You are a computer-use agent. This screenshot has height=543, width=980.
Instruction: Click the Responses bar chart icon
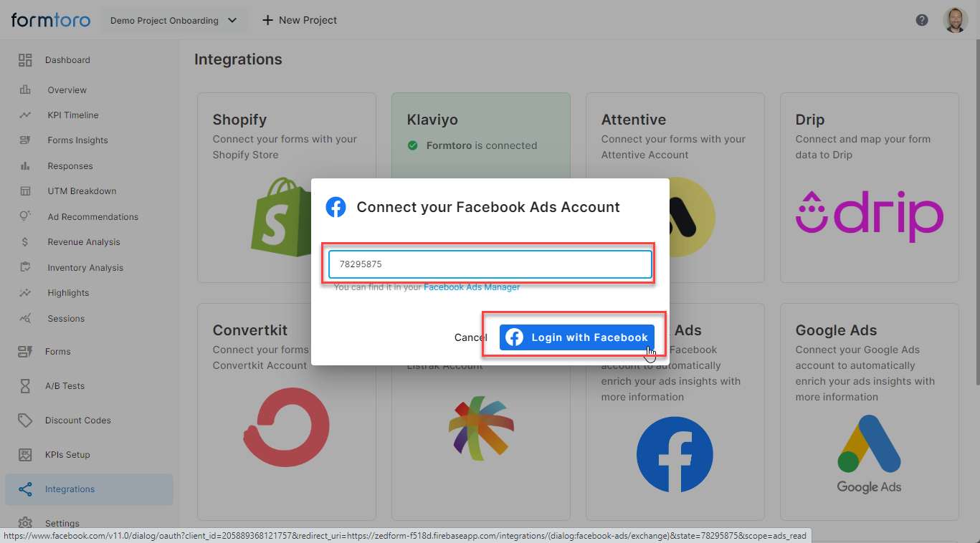pyautogui.click(x=25, y=166)
